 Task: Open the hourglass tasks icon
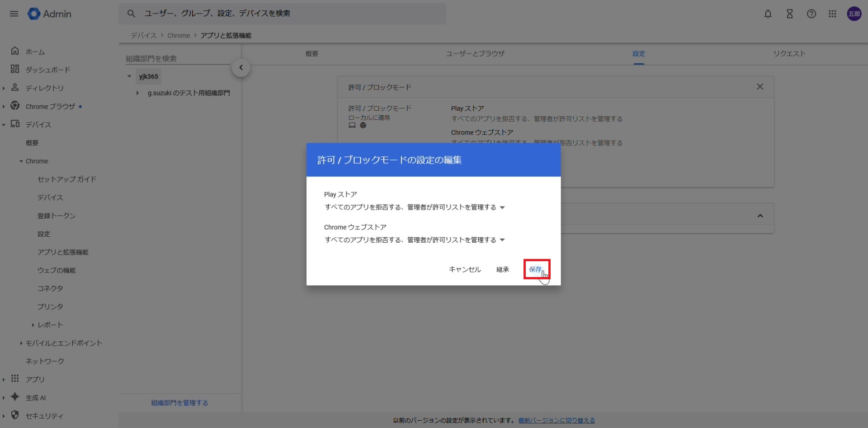(x=789, y=14)
